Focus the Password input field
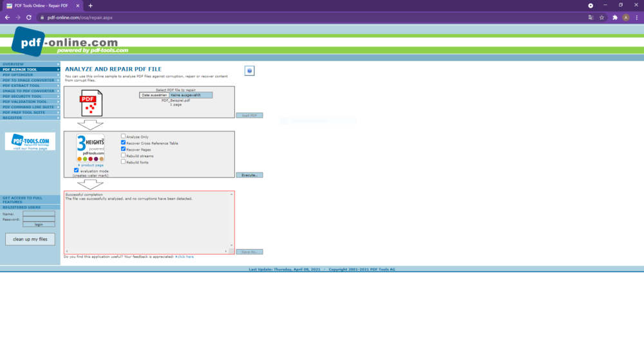The image size is (644, 352). pos(39,219)
